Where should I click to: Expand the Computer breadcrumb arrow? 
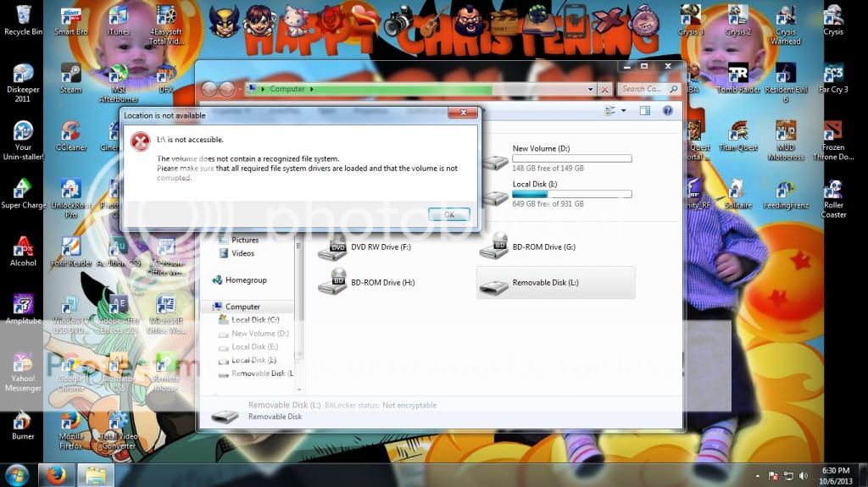(x=312, y=89)
